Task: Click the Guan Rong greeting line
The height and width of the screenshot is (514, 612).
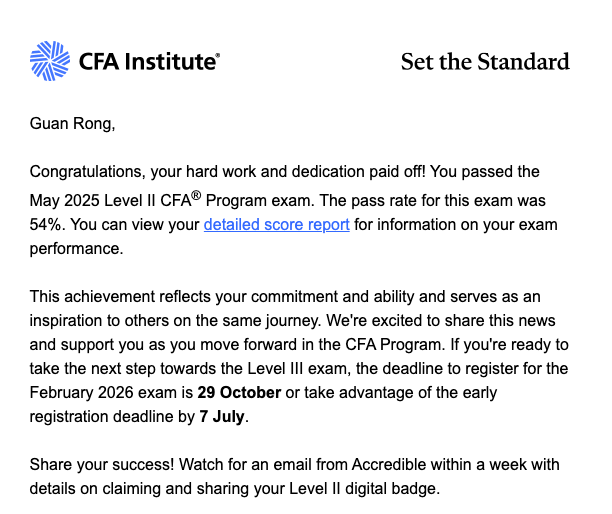Action: tap(72, 124)
